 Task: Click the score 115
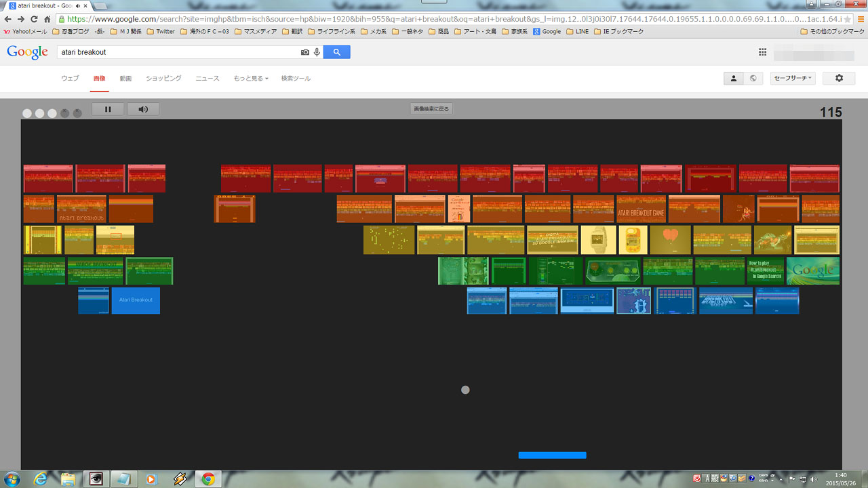[831, 113]
